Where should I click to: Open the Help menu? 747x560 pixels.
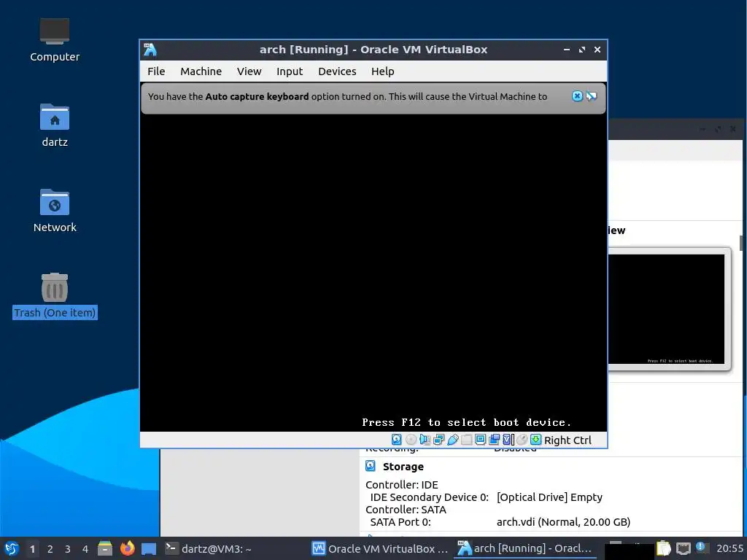click(382, 71)
